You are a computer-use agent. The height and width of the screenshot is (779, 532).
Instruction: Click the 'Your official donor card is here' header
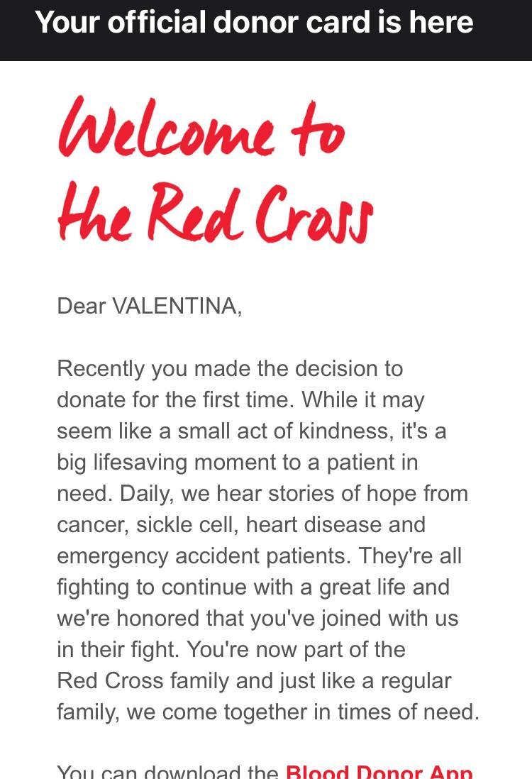tap(254, 23)
